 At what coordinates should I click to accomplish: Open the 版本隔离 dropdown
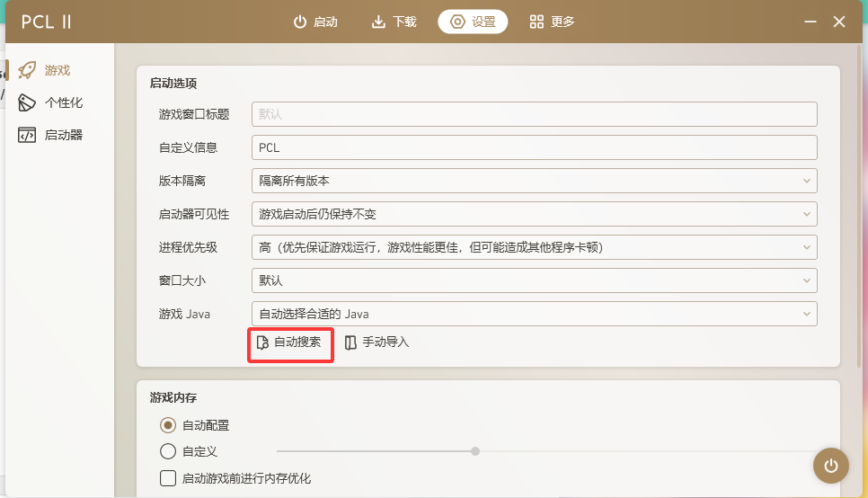coord(535,181)
